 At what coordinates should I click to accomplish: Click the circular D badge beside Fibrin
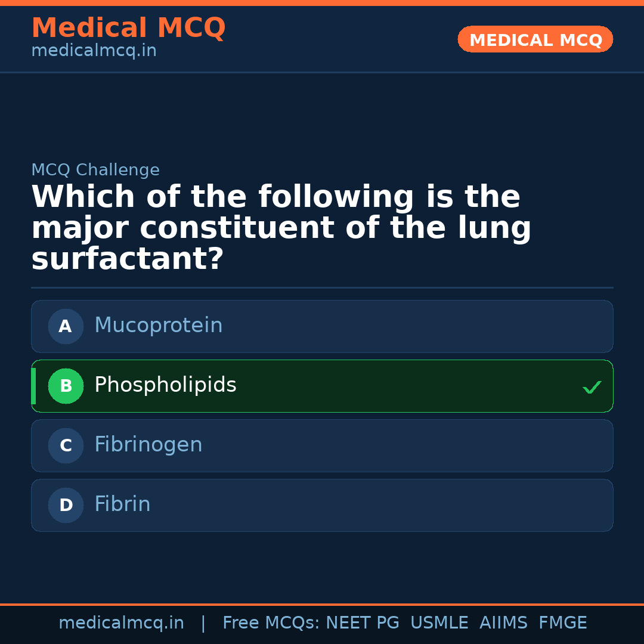coord(66,505)
